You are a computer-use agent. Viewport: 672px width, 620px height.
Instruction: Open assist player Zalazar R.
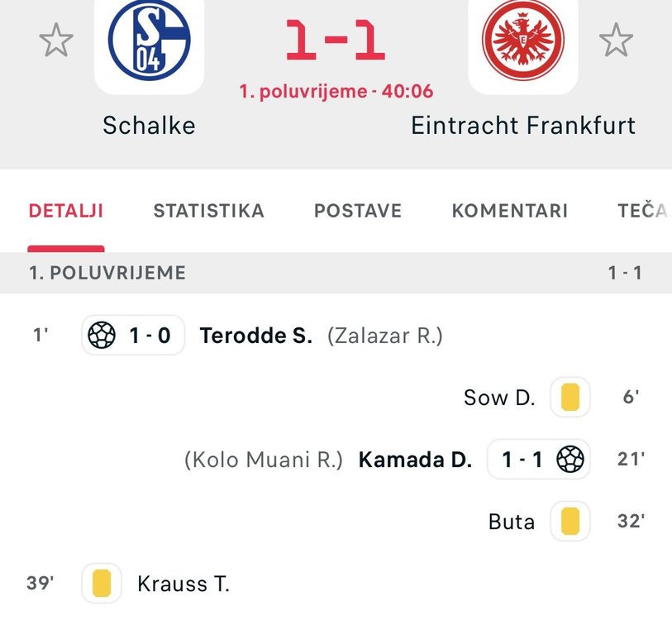tap(385, 336)
